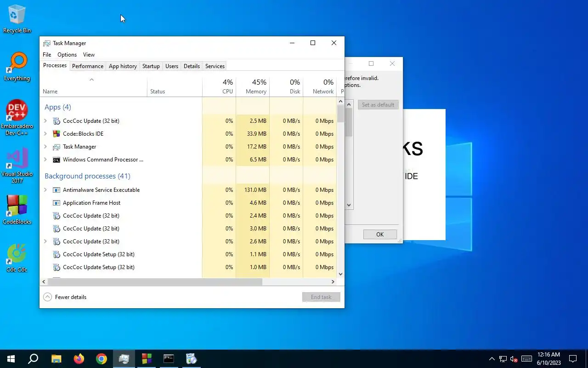This screenshot has width=588, height=368.
Task: Open Everything search desktop icon
Action: (17, 67)
